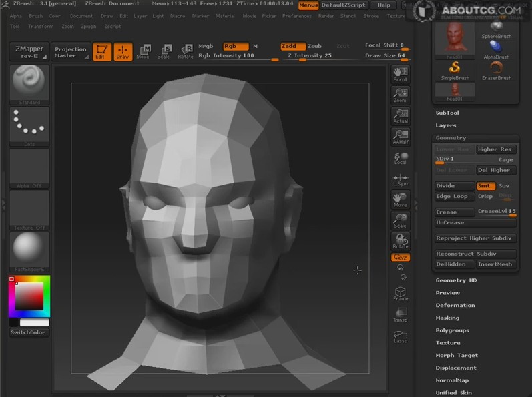
Task: Select the Scale transform button in top shelf
Action: click(x=164, y=51)
